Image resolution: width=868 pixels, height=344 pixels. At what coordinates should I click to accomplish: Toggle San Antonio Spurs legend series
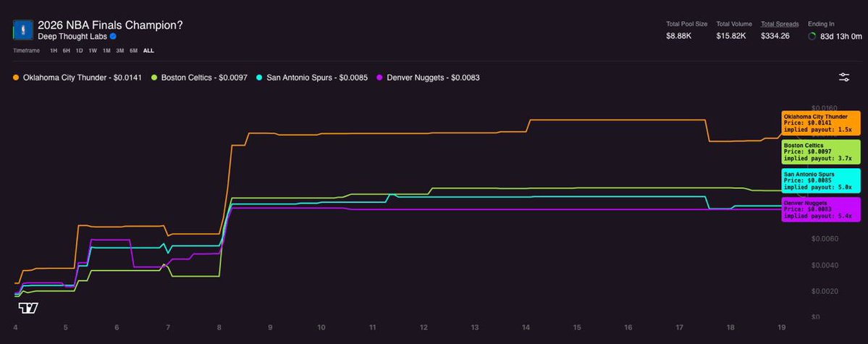tap(312, 77)
